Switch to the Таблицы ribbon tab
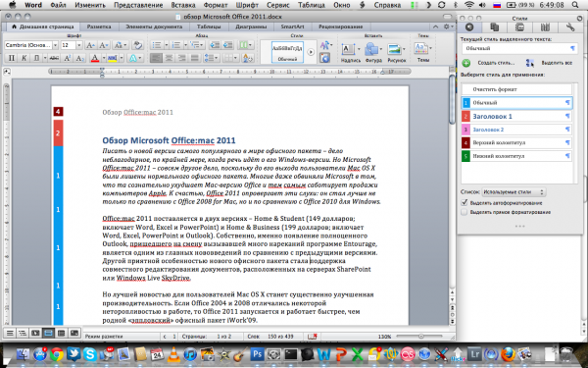 pos(209,26)
